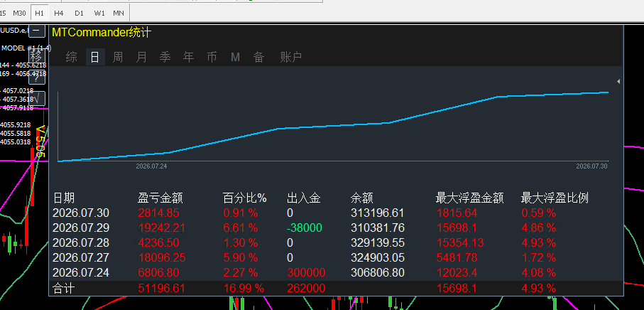Click balance 329139.55
Viewport: 644px width, 310px height.
click(x=378, y=242)
